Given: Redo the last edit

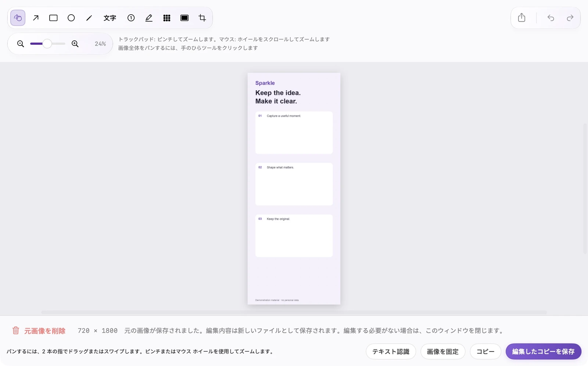Looking at the screenshot, I should click(570, 18).
